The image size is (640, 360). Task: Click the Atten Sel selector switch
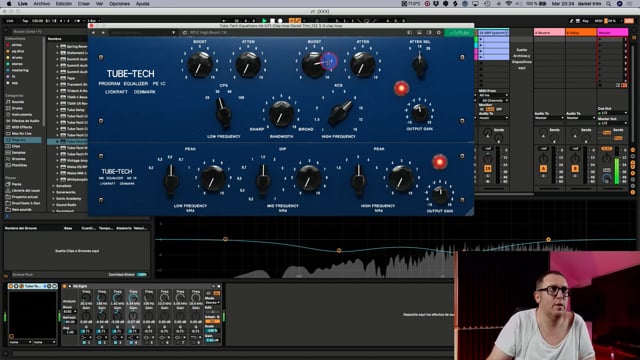click(x=420, y=64)
